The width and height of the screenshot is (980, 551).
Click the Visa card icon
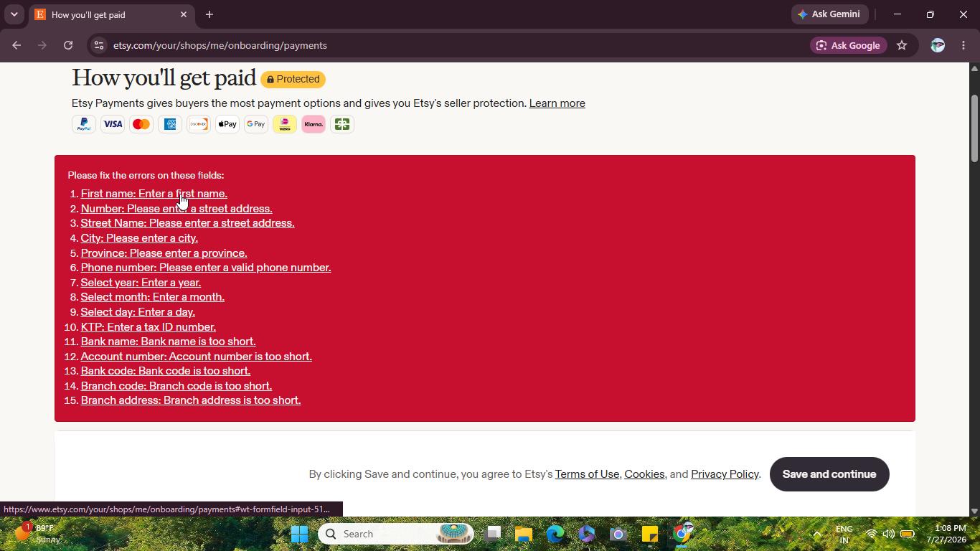(x=113, y=124)
